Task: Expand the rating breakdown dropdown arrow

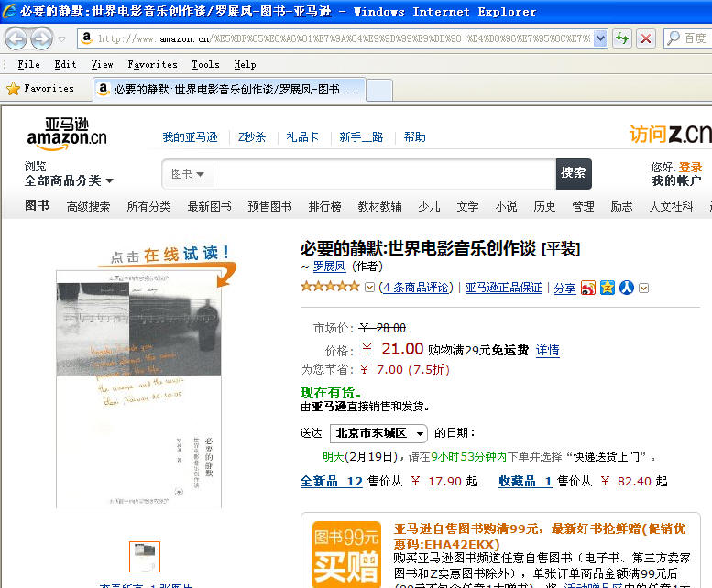Action: coord(370,288)
